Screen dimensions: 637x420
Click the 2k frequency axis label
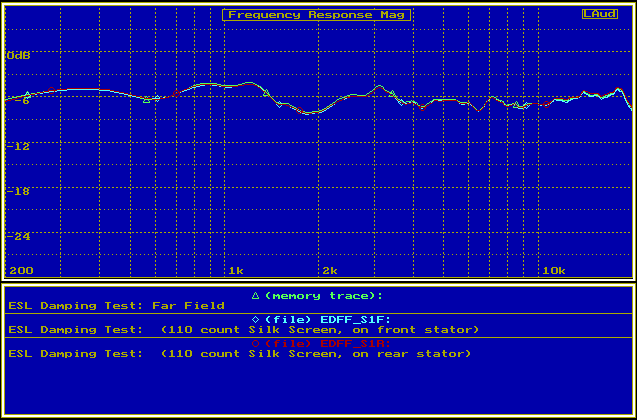[x=329, y=271]
